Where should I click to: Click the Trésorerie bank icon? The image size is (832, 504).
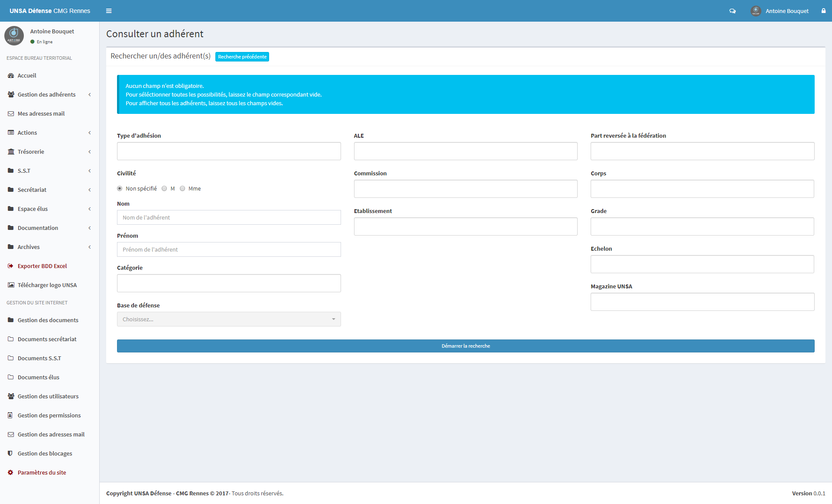tap(11, 152)
